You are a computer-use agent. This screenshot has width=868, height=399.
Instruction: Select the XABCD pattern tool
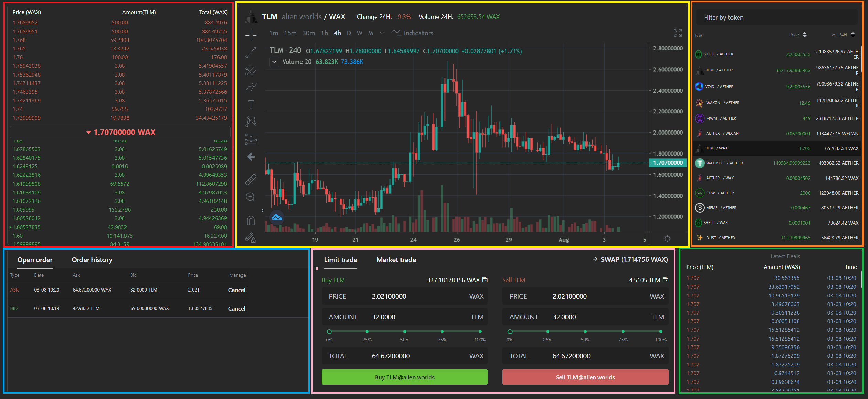[x=251, y=122]
